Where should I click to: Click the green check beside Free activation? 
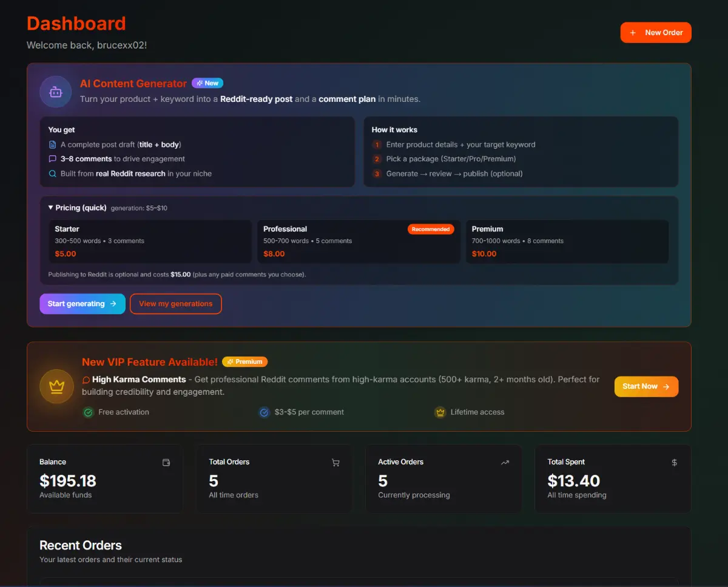[89, 412]
